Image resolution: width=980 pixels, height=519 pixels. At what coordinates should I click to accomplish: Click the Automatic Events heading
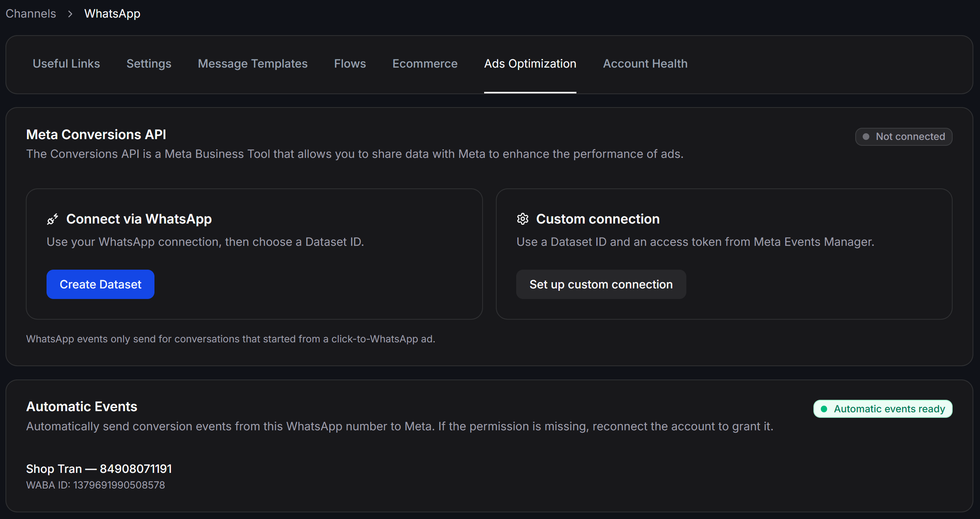click(x=82, y=406)
